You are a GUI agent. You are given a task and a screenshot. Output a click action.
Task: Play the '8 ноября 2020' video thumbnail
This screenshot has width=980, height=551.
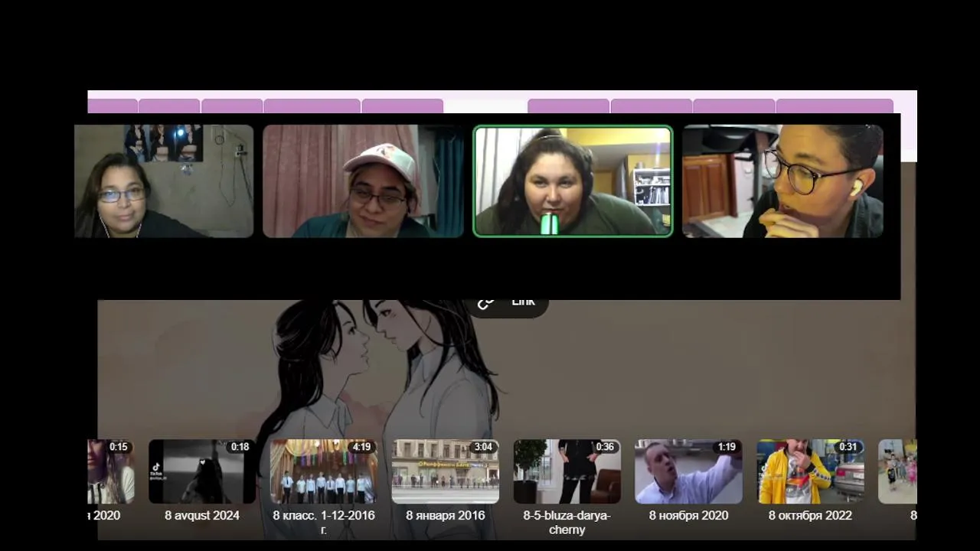689,471
